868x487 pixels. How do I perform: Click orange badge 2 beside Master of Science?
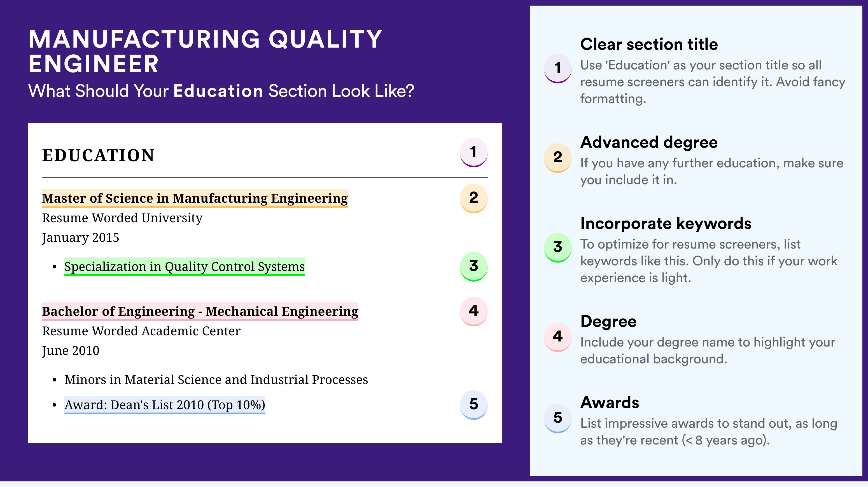(473, 198)
